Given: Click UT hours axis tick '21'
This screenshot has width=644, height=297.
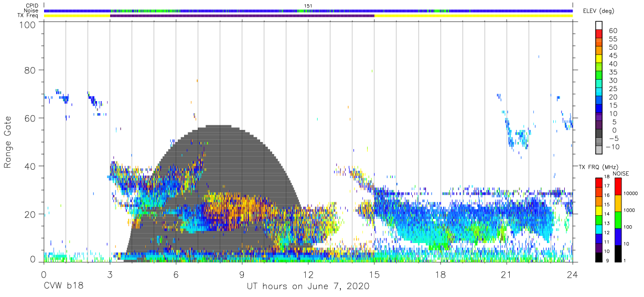Looking at the screenshot, I should coord(507,274).
